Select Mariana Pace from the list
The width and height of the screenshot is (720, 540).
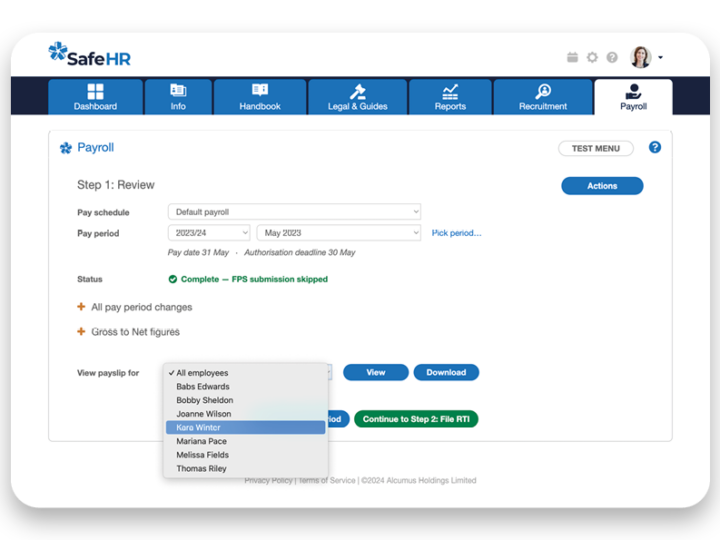(x=246, y=441)
